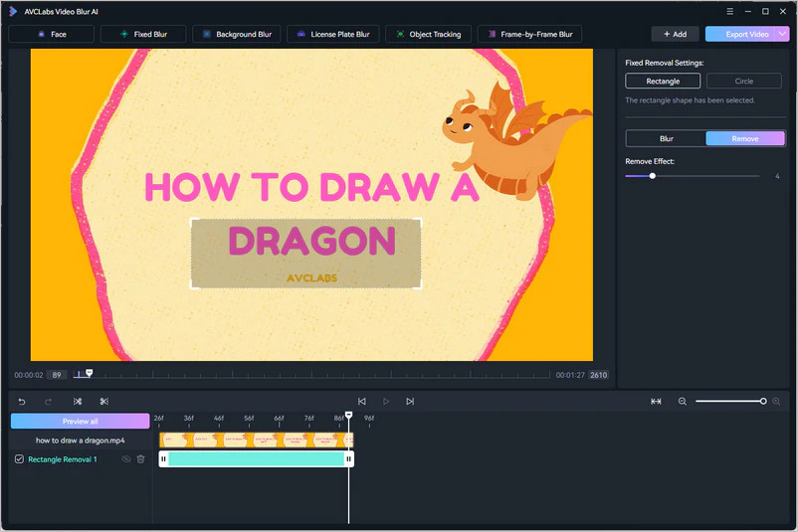Click the AVCLabs logo icon
Image resolution: width=798 pixels, height=532 pixels.
point(13,11)
